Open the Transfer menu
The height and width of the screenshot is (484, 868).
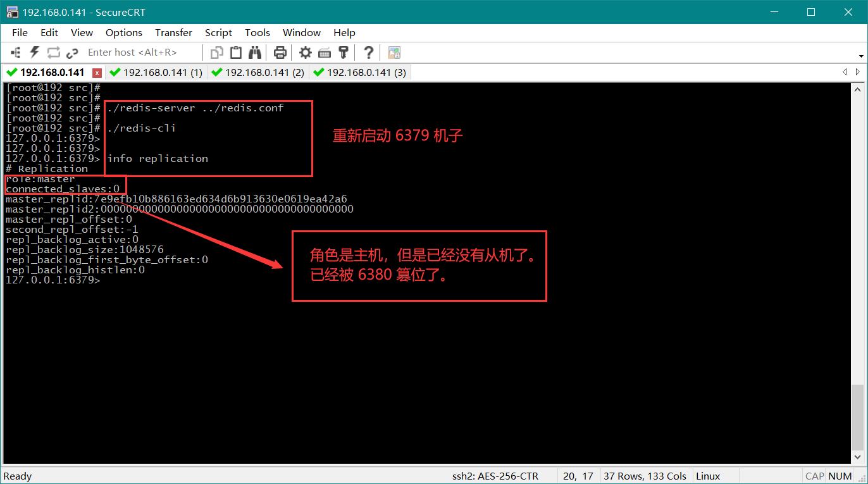[x=173, y=33]
